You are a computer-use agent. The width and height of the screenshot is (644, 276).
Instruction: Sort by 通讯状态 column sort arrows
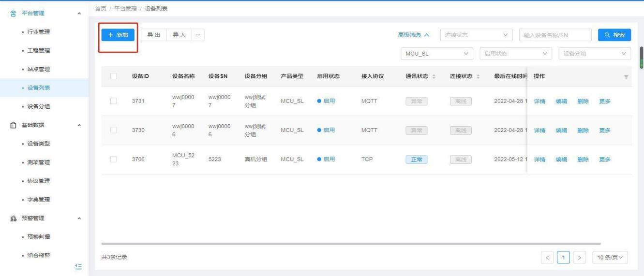click(x=434, y=76)
